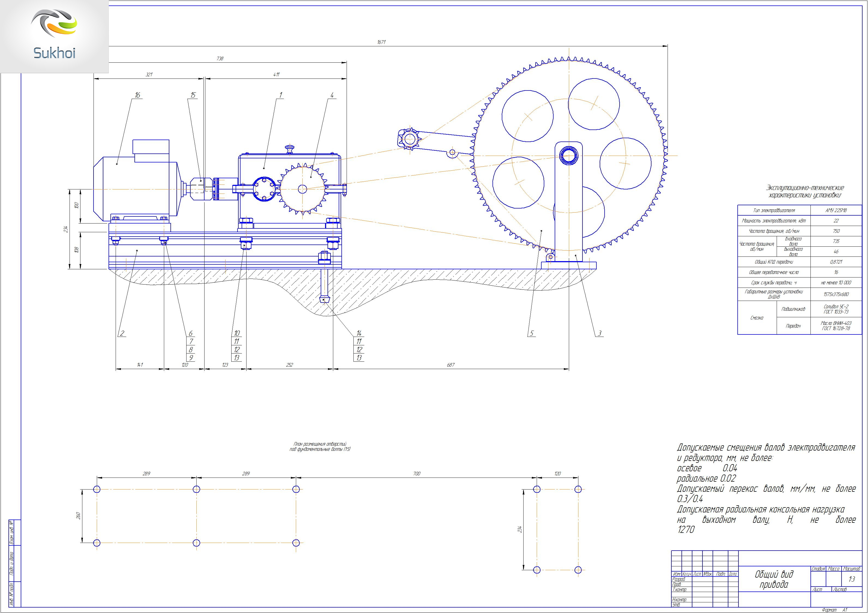Select part callout number 15
This screenshot has height=613, width=868.
pyautogui.click(x=193, y=95)
